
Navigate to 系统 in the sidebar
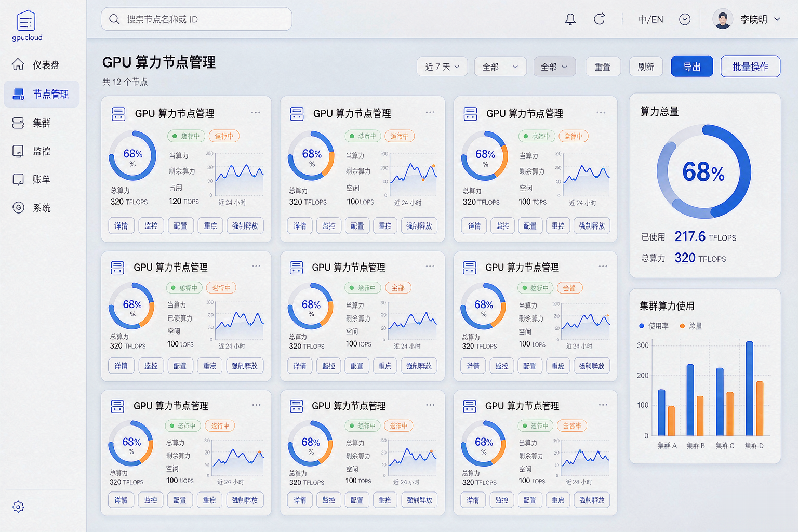42,208
